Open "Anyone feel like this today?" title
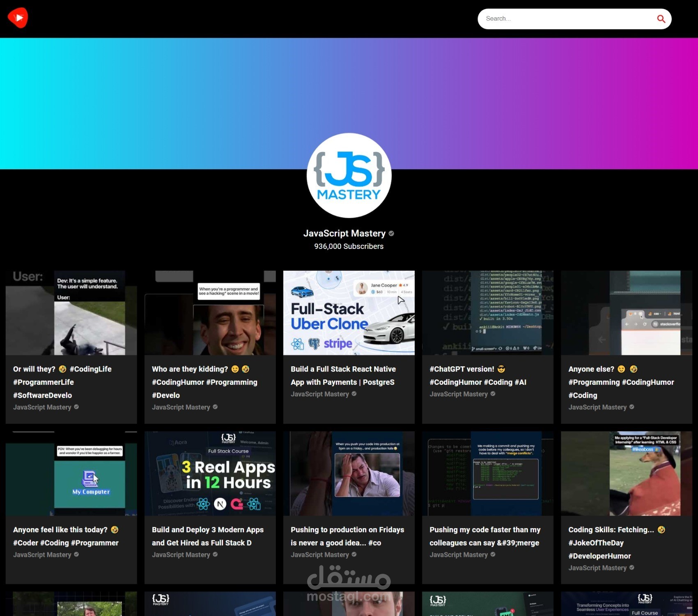This screenshot has width=698, height=616. [x=66, y=536]
